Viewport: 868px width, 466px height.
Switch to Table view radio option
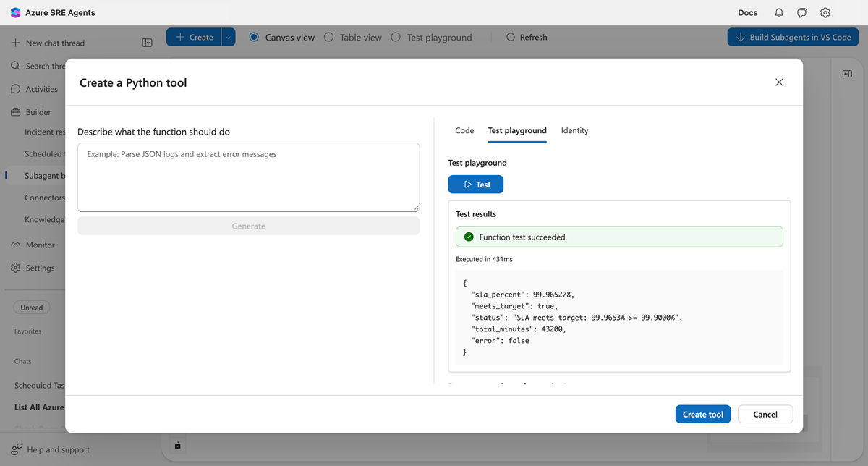pos(329,37)
